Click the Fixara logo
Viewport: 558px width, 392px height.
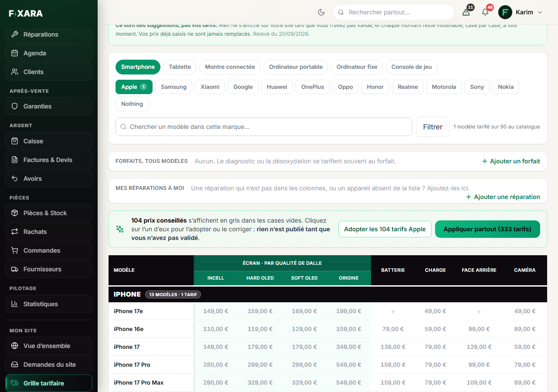26,14
